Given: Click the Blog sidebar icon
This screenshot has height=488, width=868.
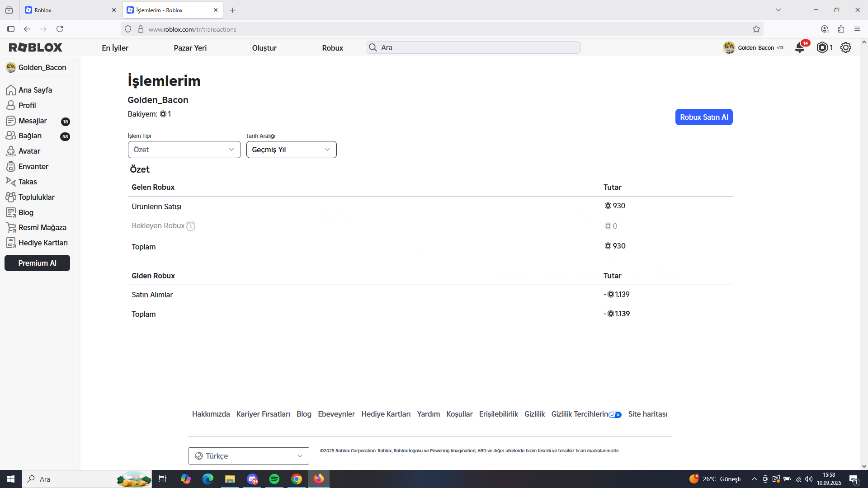Looking at the screenshot, I should click(x=11, y=212).
